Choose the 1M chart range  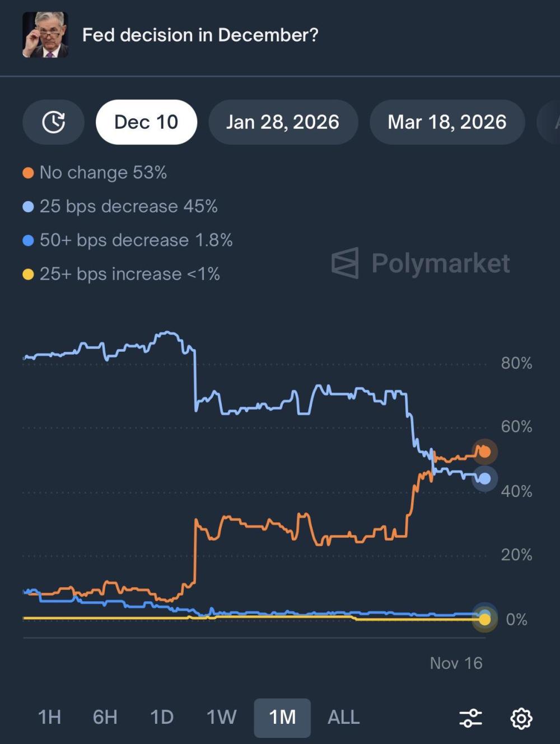(x=282, y=717)
